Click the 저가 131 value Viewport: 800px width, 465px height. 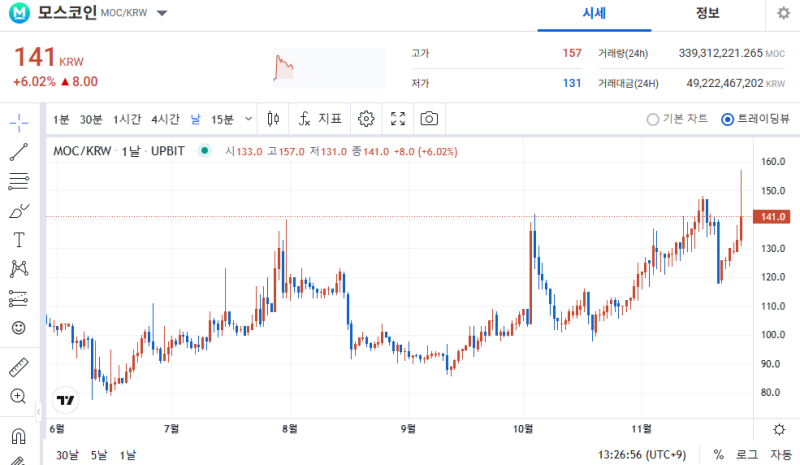pyautogui.click(x=572, y=83)
